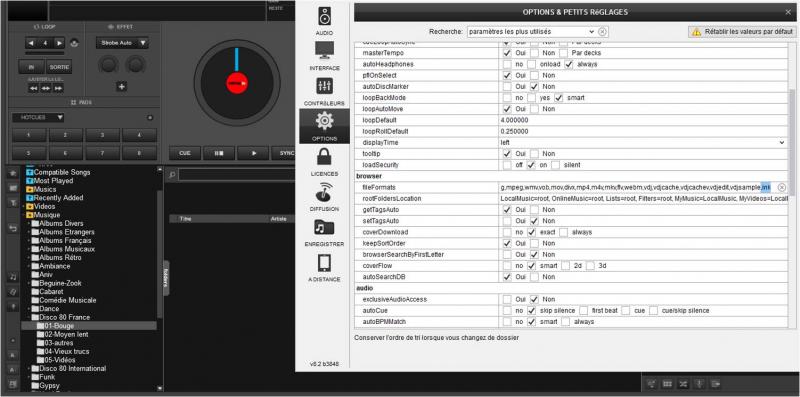Viewport: 800px width, 397px height.
Task: Open the Enregistrer recording section
Action: click(324, 232)
